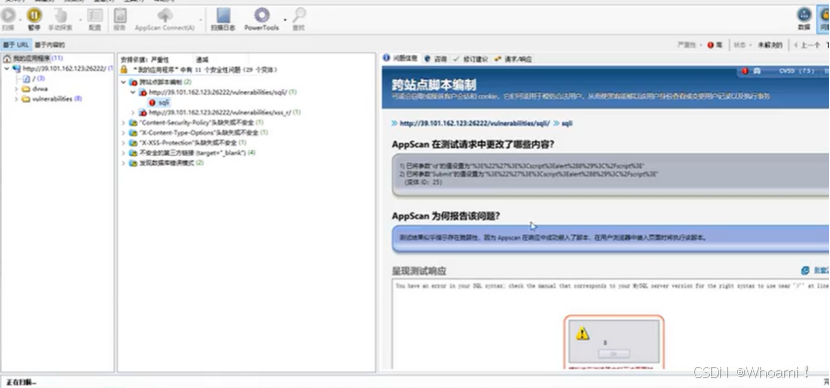This screenshot has width=830, height=388.
Task: Select the vulnerabilities/xss_r/ URL issue row
Action: tap(220, 113)
